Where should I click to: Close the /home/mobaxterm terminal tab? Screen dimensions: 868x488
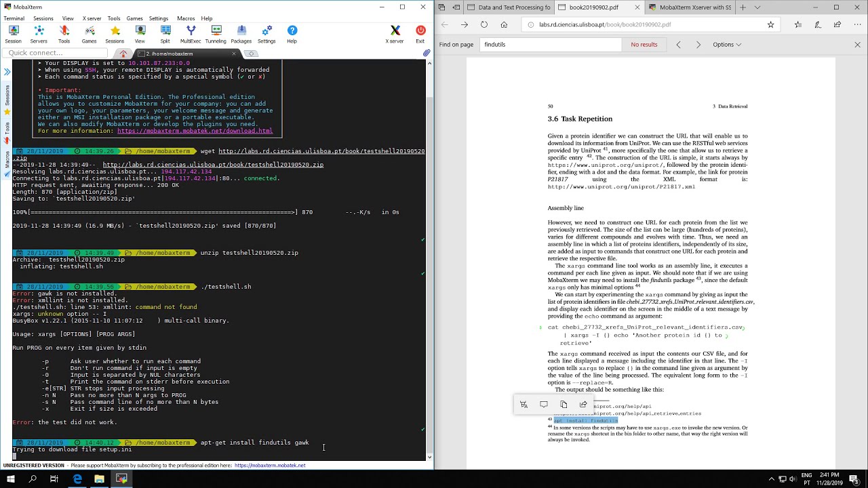click(x=234, y=54)
